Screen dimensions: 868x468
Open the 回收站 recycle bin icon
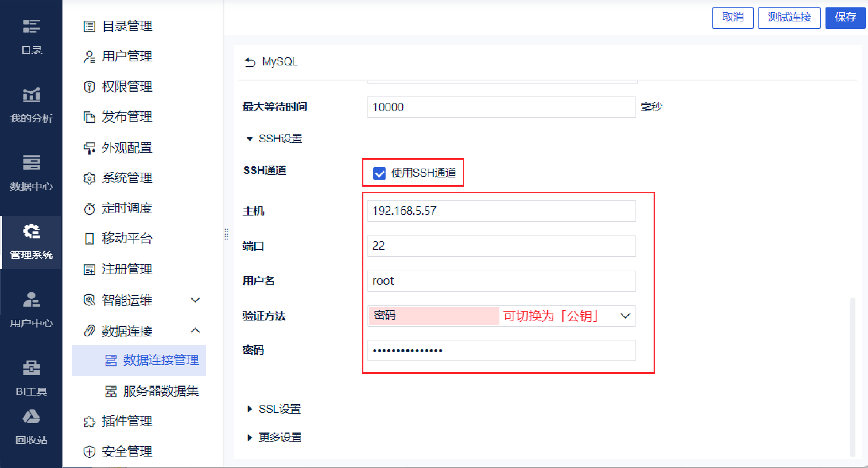click(31, 417)
